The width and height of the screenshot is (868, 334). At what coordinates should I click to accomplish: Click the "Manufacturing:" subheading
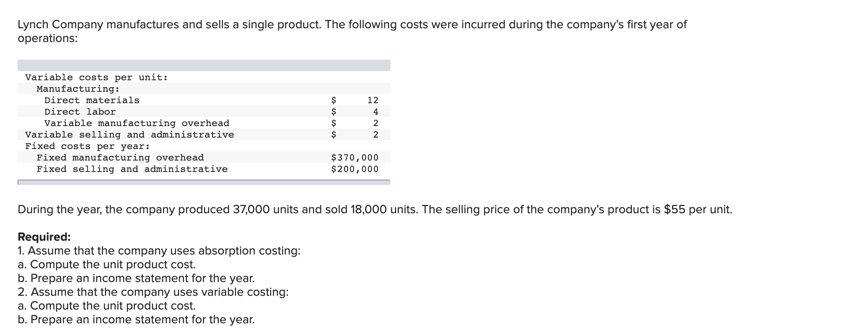point(78,89)
